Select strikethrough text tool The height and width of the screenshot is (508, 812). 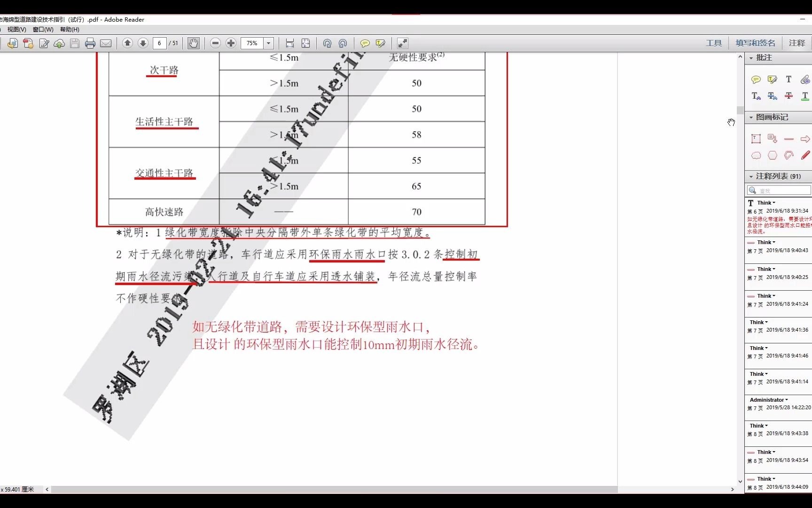coord(789,96)
